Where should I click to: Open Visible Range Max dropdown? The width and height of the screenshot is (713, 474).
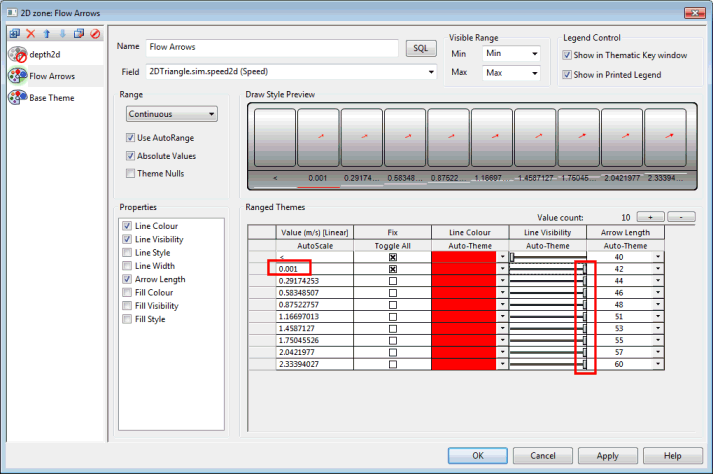(x=535, y=73)
